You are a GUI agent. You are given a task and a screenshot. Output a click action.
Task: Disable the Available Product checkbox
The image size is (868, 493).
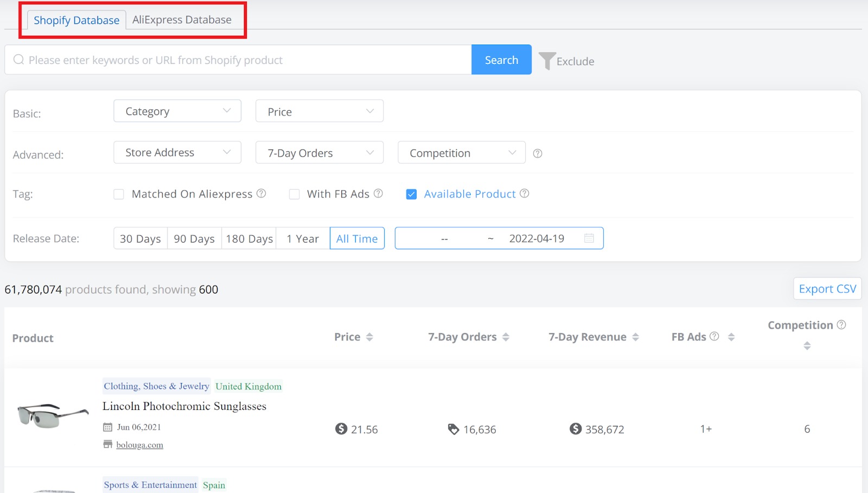411,194
